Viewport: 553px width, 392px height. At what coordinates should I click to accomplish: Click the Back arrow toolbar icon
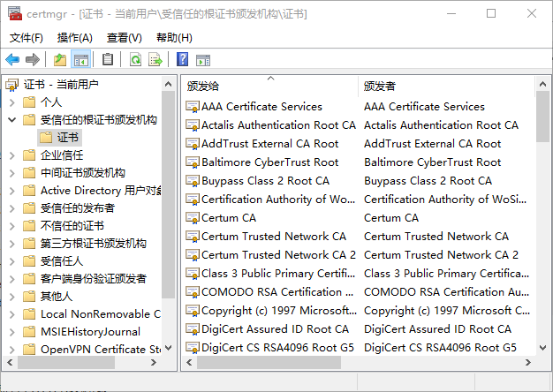pos(12,59)
